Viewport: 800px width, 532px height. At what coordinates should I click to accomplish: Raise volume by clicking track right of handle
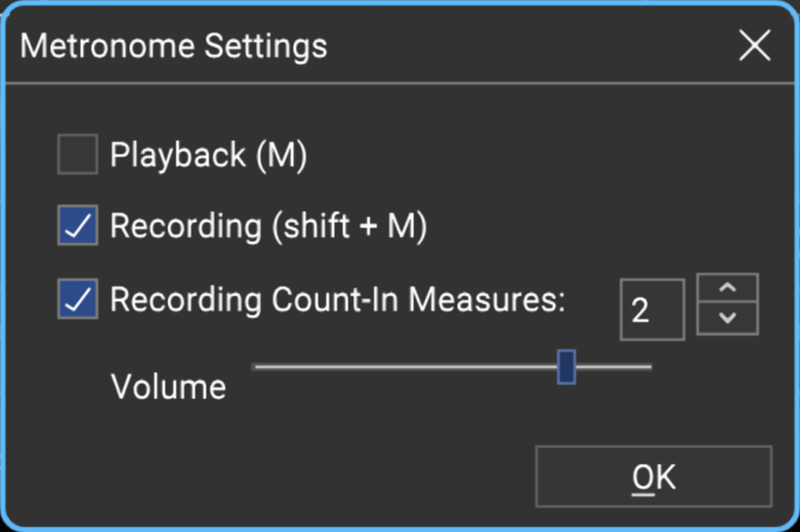613,366
